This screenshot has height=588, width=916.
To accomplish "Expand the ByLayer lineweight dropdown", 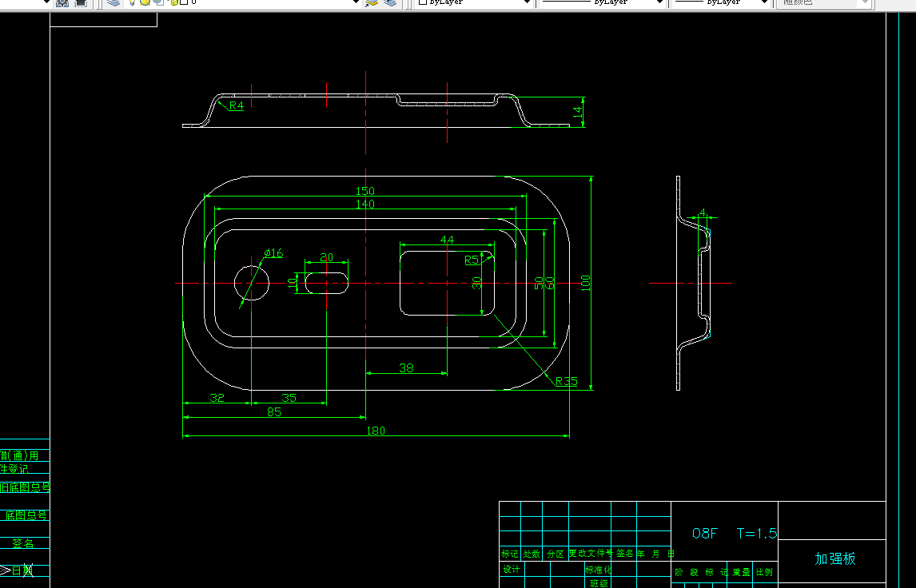I will (x=764, y=2).
